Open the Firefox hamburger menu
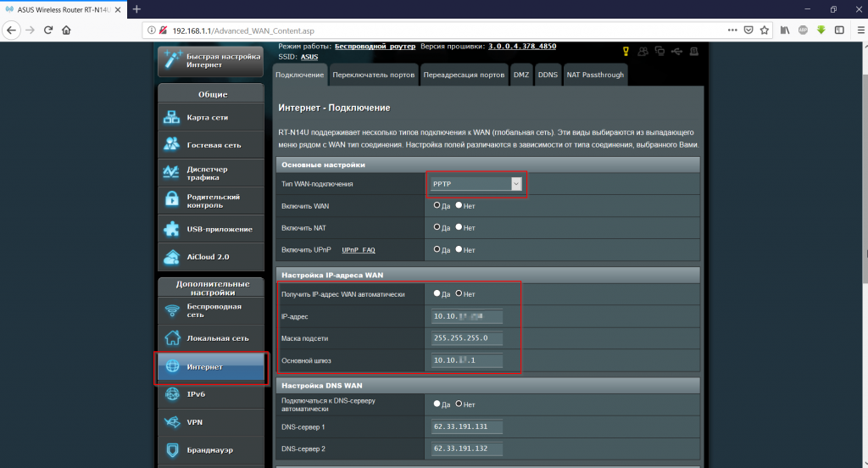 pos(860,31)
